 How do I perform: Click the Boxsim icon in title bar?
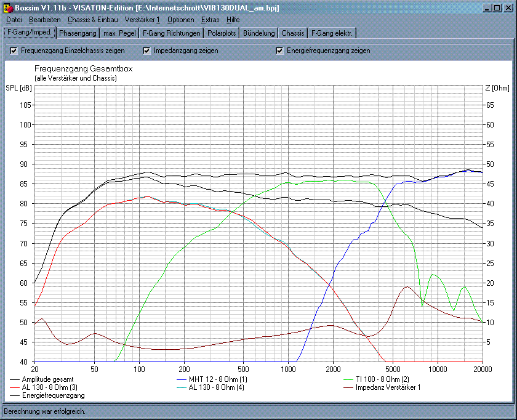point(7,7)
